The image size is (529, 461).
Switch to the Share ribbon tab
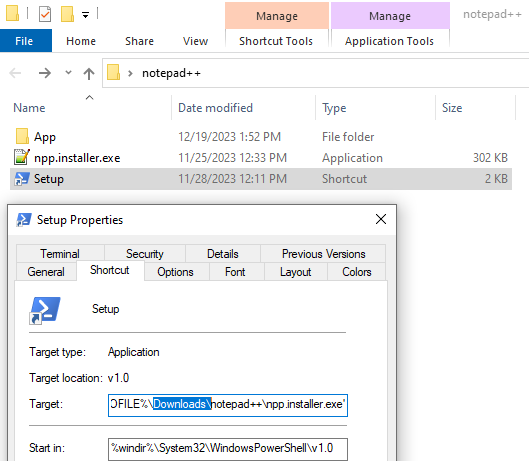(139, 41)
